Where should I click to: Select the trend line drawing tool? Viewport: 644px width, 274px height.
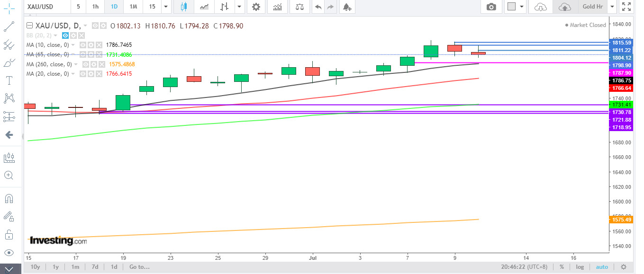coord(9,27)
